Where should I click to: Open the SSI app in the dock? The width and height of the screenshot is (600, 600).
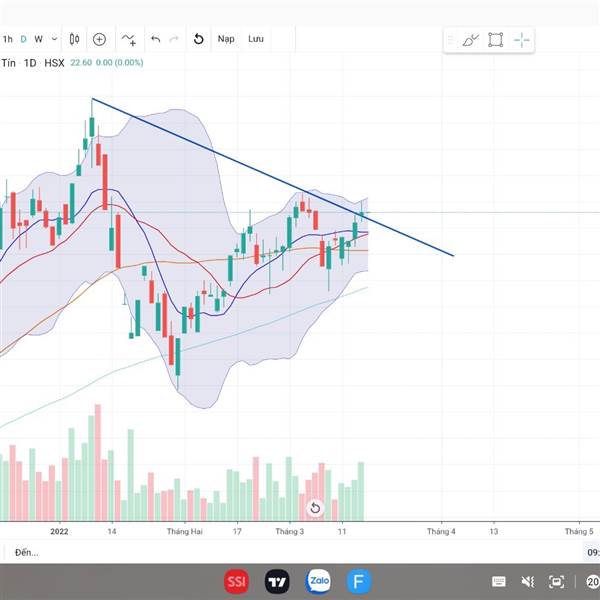[x=236, y=582]
